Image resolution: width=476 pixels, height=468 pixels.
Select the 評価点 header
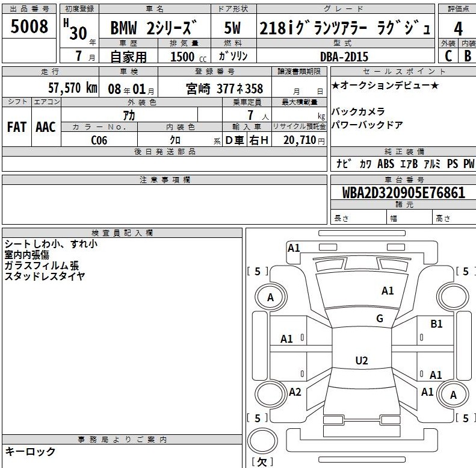pos(458,9)
